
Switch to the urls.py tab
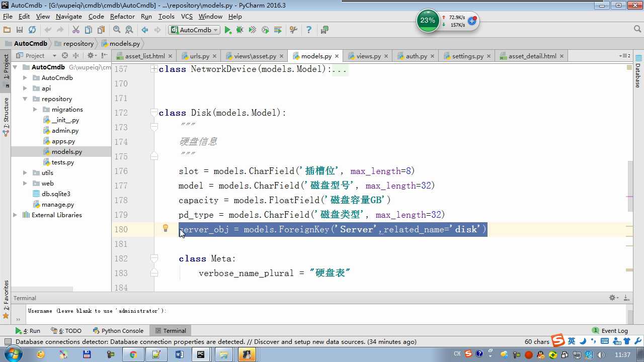point(199,56)
